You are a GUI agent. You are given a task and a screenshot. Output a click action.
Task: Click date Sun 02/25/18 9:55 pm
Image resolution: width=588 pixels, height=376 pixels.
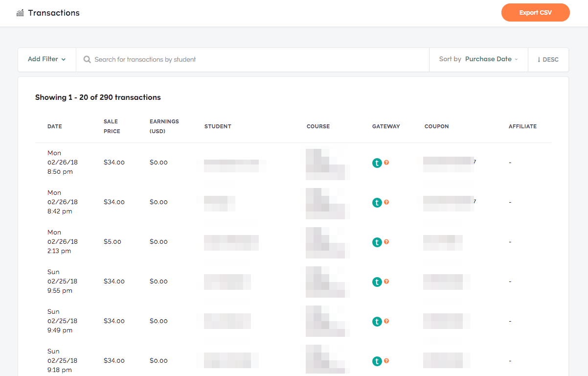point(63,282)
